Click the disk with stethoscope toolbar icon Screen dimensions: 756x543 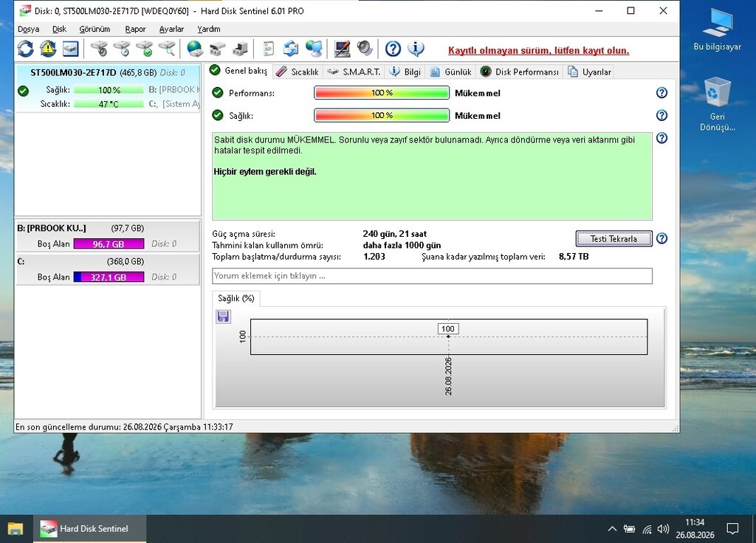[x=100, y=49]
